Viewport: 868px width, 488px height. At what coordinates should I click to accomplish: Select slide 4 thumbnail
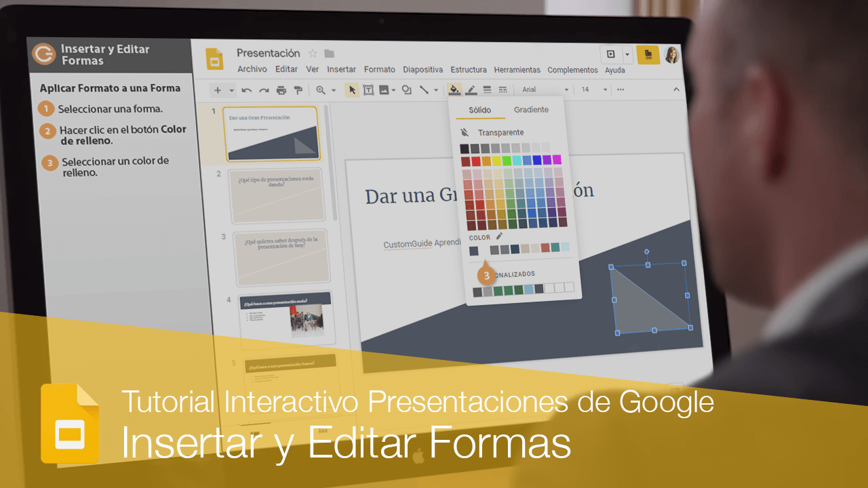pyautogui.click(x=286, y=319)
